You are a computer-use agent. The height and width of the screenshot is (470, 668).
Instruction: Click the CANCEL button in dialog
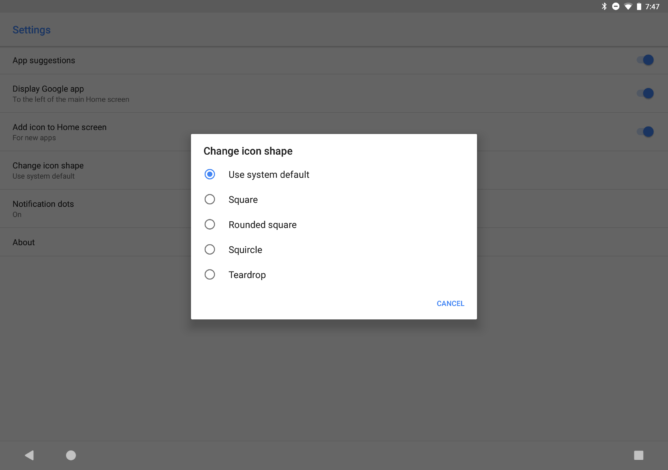(450, 303)
